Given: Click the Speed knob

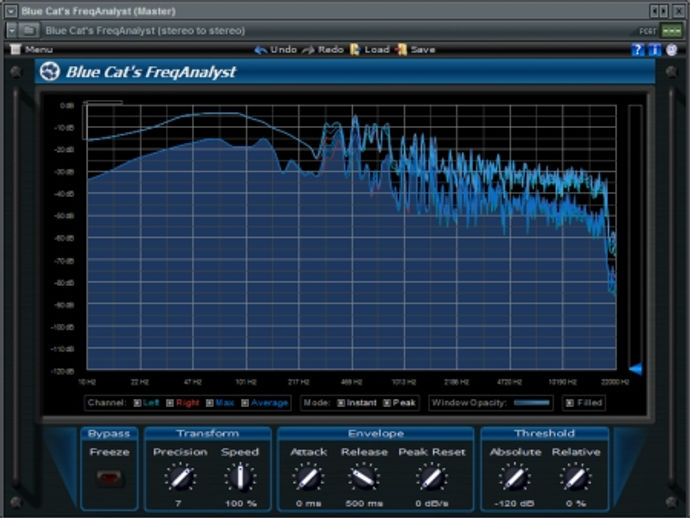Looking at the screenshot, I should 240,478.
